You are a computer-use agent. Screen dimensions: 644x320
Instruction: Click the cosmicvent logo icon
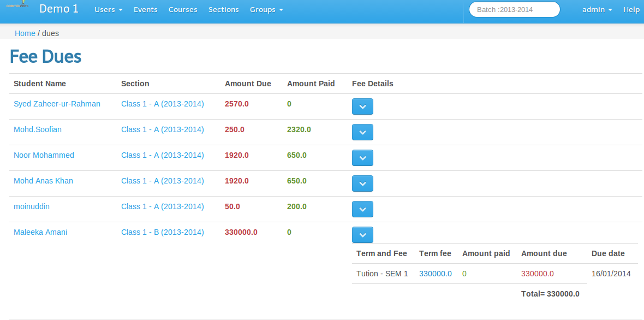pyautogui.click(x=17, y=4)
